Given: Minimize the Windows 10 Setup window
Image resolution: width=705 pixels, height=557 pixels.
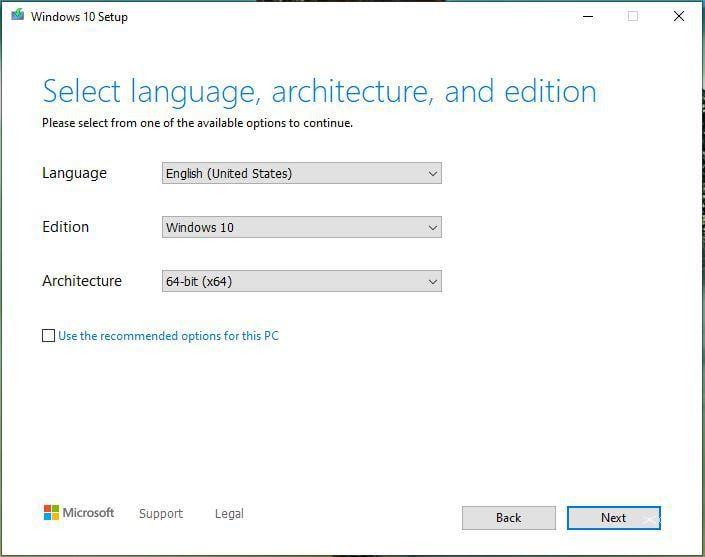Looking at the screenshot, I should click(584, 16).
